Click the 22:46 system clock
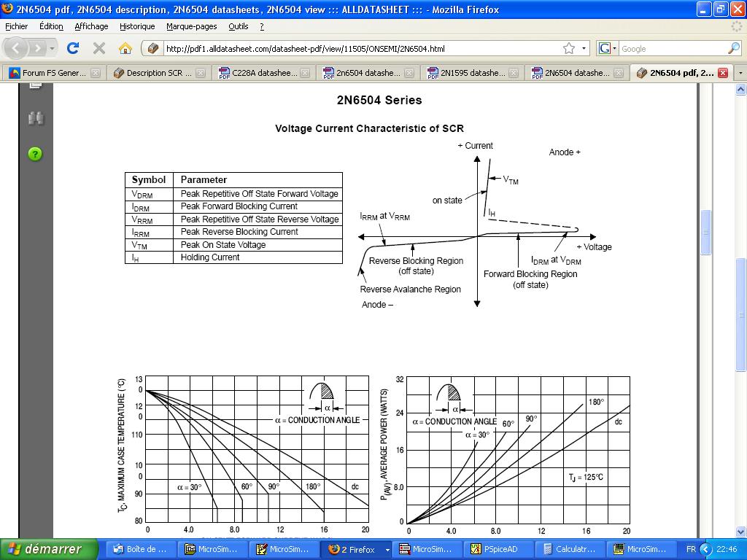The height and width of the screenshot is (560, 747). click(727, 549)
